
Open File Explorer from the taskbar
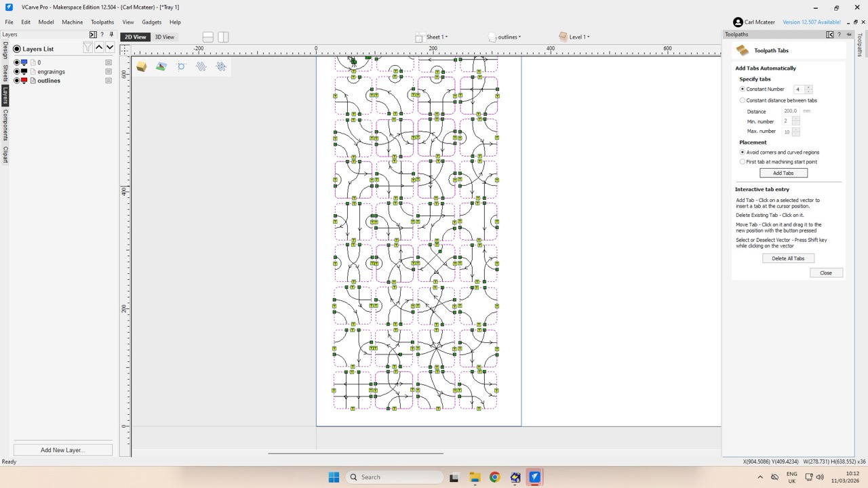pos(475,477)
